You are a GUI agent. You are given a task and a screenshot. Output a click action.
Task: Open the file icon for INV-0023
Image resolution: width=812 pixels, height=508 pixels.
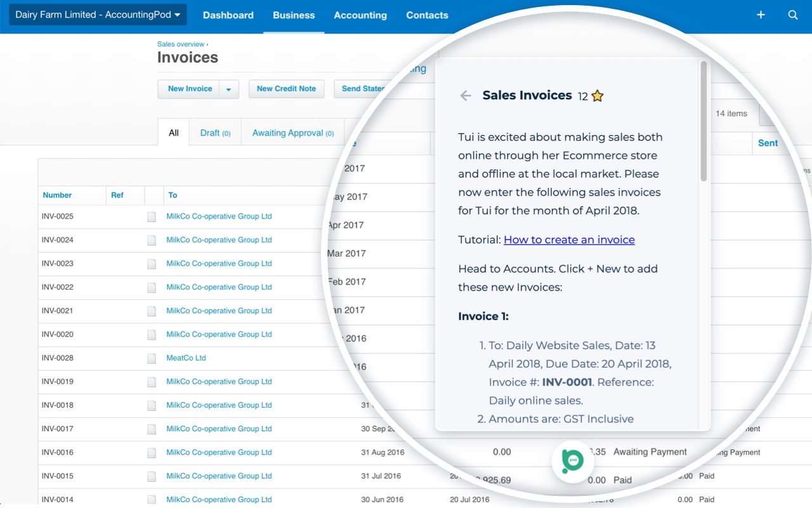(x=152, y=264)
